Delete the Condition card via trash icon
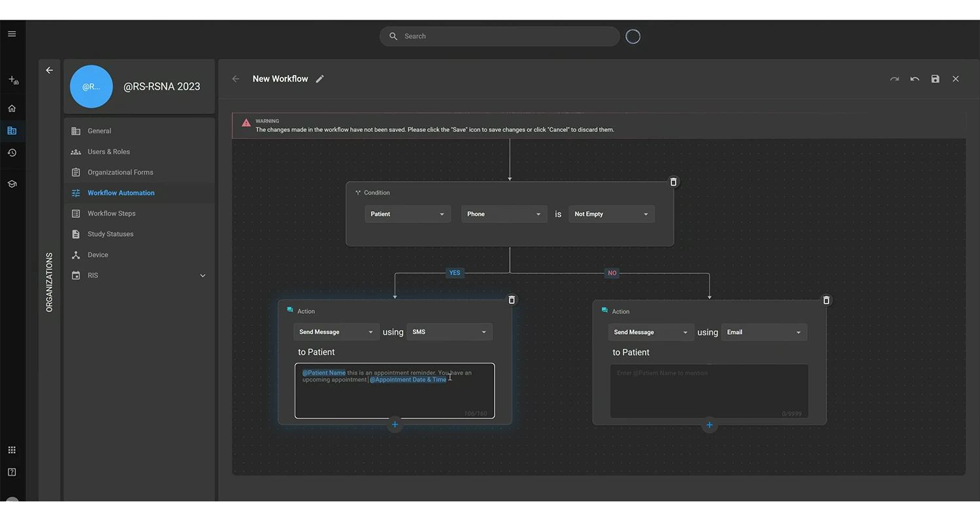 [673, 182]
